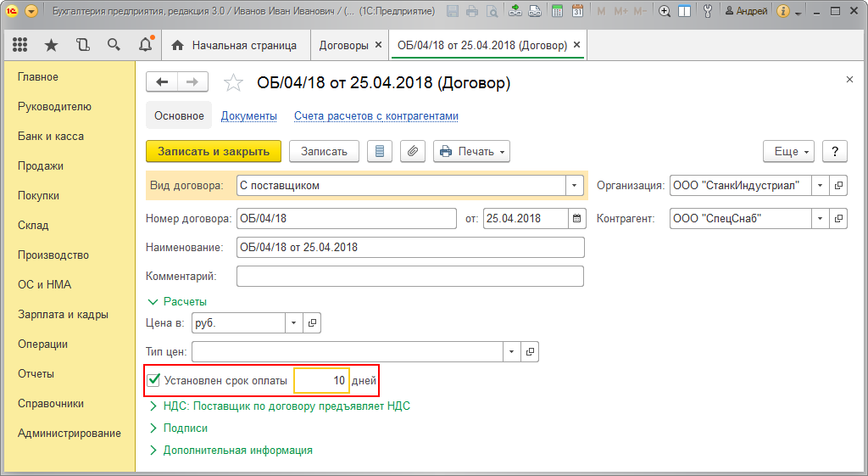The height and width of the screenshot is (476, 868).
Task: Open the Еще menu button
Action: tap(789, 151)
